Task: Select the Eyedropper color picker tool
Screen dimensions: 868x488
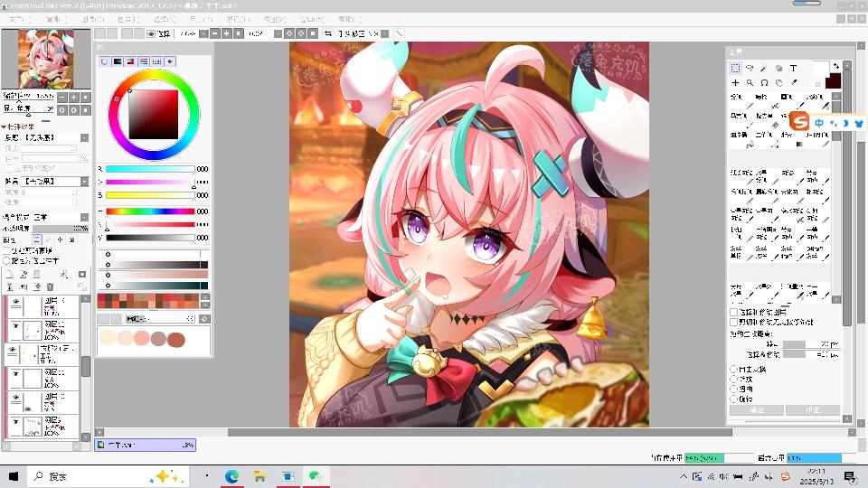Action: tap(793, 82)
